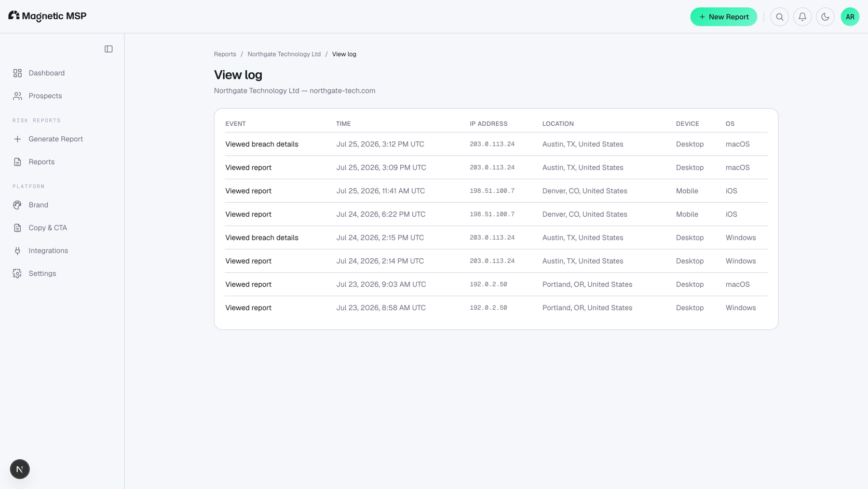
Task: Click the LOCATION column header
Action: pos(558,124)
